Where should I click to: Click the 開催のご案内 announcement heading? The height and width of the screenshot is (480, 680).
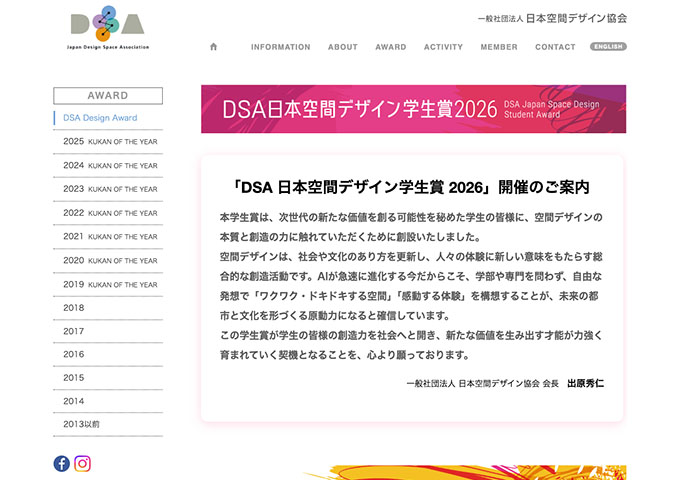pyautogui.click(x=411, y=187)
